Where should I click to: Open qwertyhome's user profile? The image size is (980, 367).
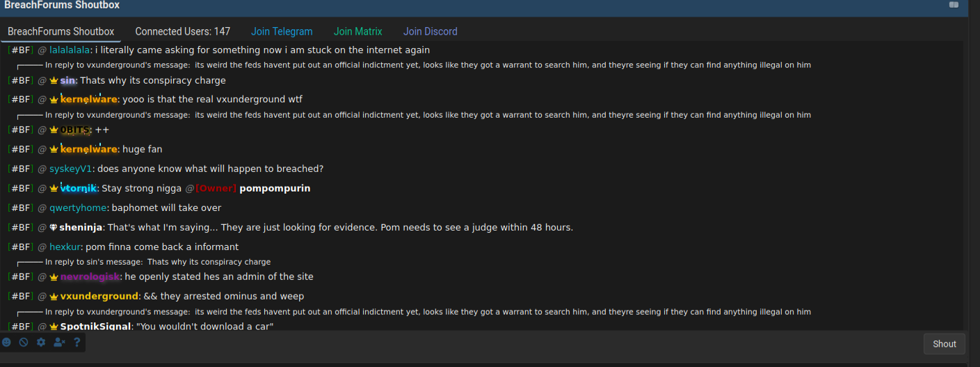tap(78, 208)
